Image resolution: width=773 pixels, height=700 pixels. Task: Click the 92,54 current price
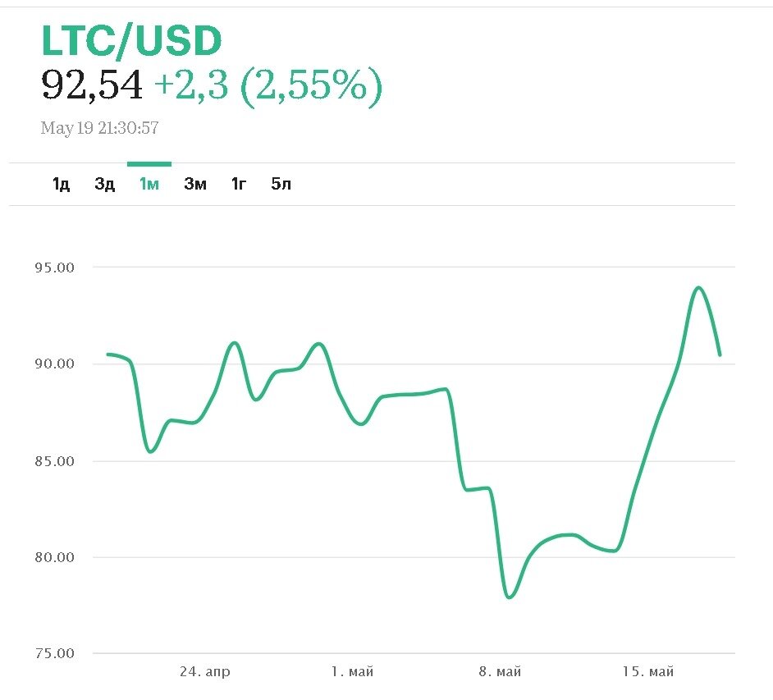coord(92,85)
